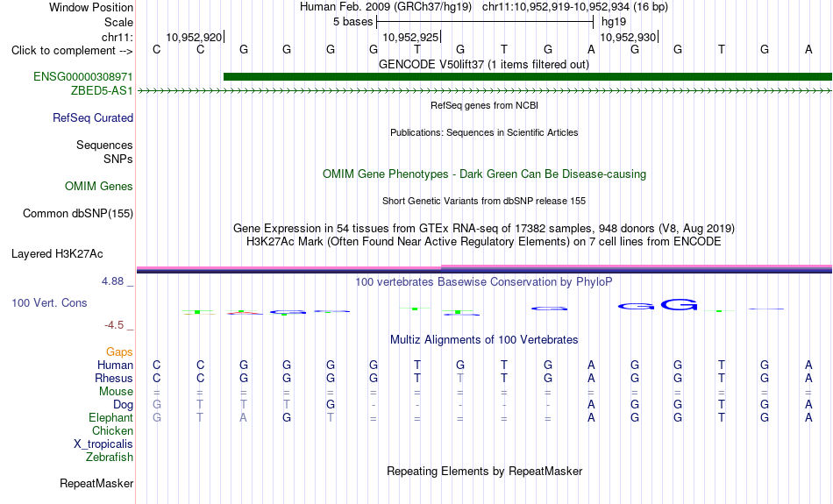The height and width of the screenshot is (504, 833).
Task: Click 'Repeating Elements by RepeatMasker' title
Action: pos(484,472)
